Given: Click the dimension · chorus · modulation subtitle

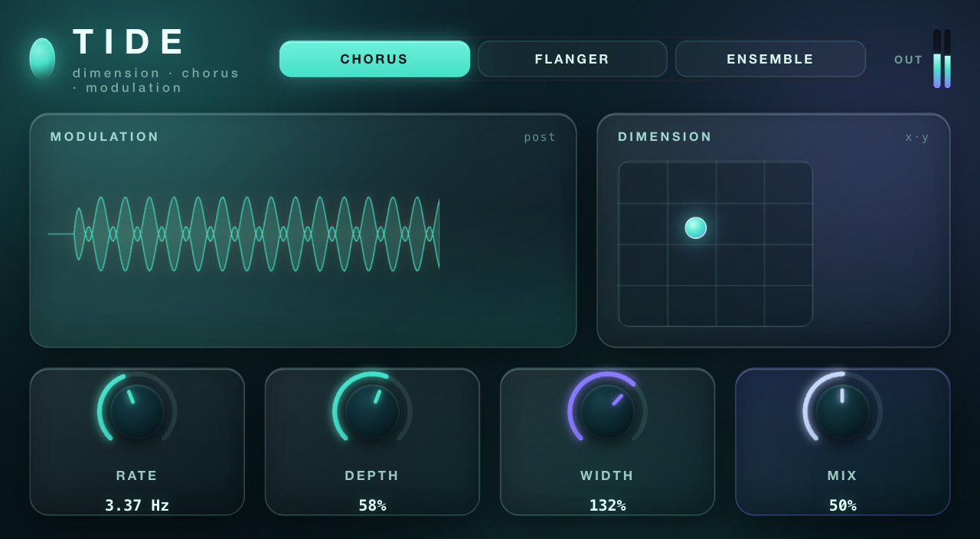Looking at the screenshot, I should pos(156,80).
